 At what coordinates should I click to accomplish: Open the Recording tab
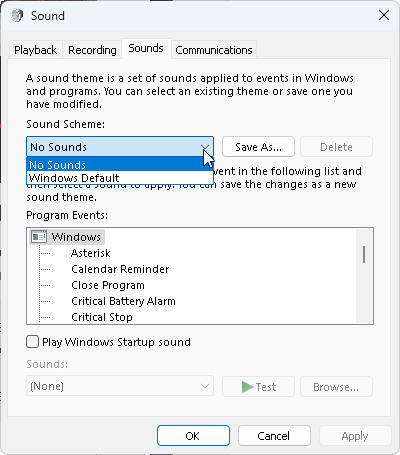[92, 50]
